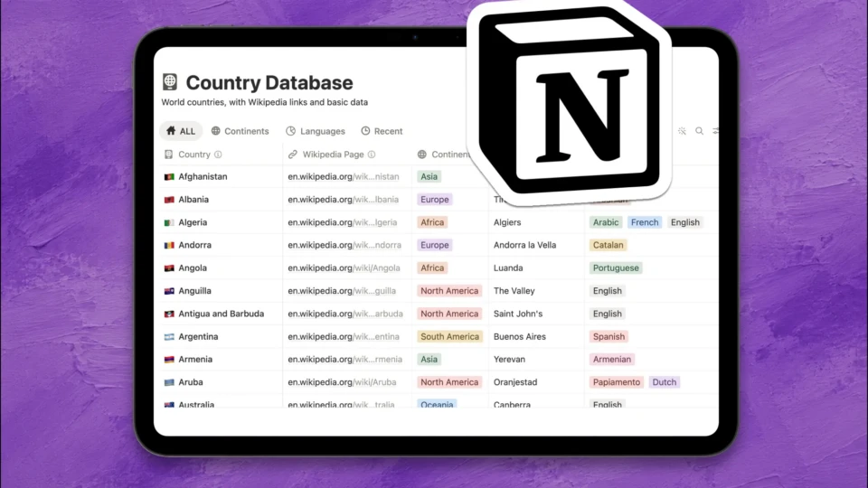Click the Asia tag in Afghanistan row

tap(429, 176)
